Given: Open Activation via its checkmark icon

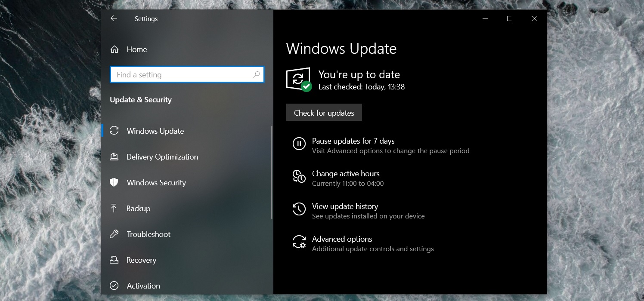Looking at the screenshot, I should (x=114, y=286).
